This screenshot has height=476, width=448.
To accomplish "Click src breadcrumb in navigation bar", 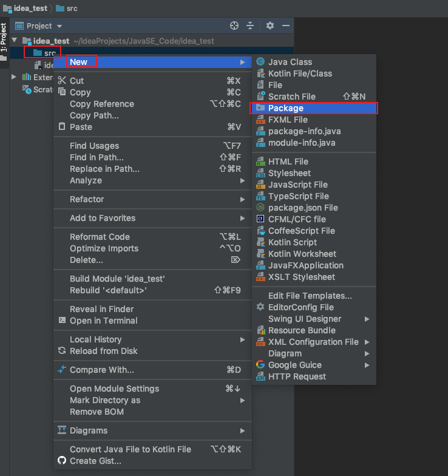I will coord(67,8).
